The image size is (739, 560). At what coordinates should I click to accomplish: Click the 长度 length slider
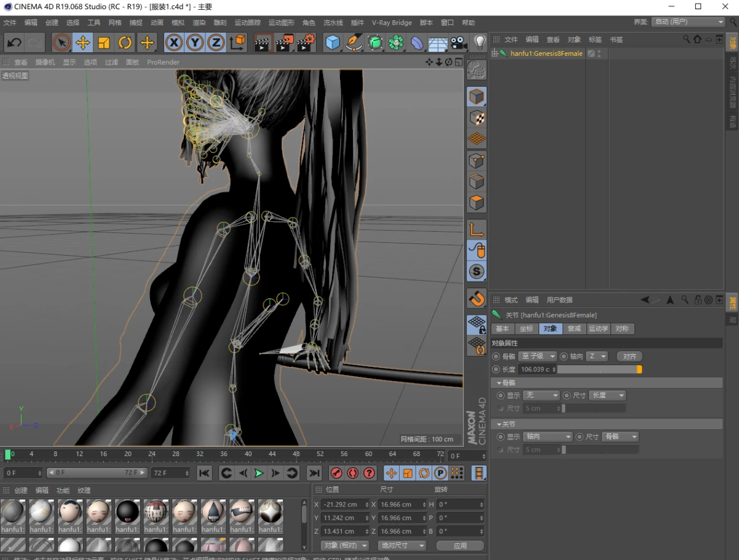(x=600, y=369)
